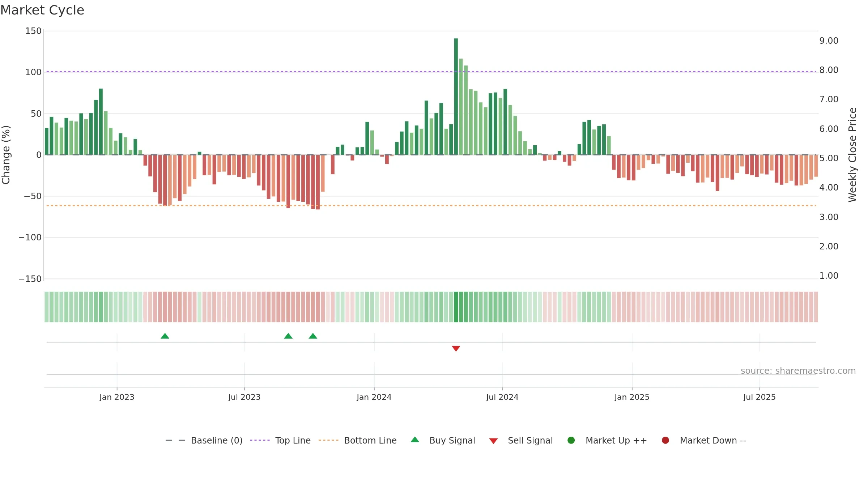Click the green Buy Signal legend triangle

[415, 440]
